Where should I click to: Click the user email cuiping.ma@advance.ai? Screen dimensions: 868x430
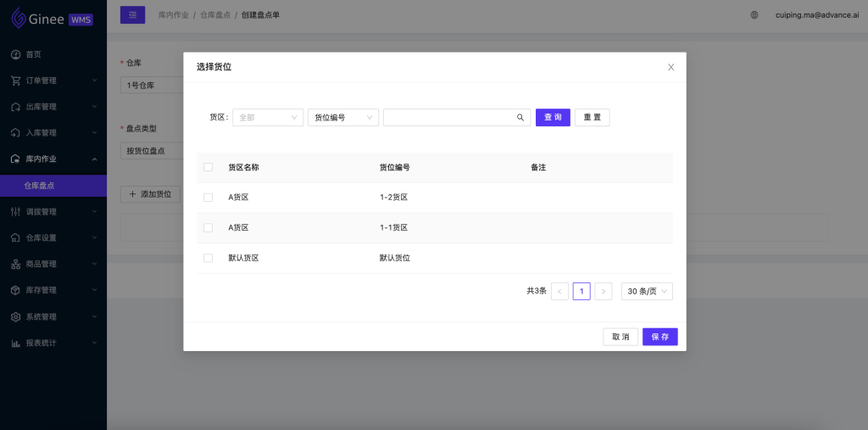[x=816, y=15]
